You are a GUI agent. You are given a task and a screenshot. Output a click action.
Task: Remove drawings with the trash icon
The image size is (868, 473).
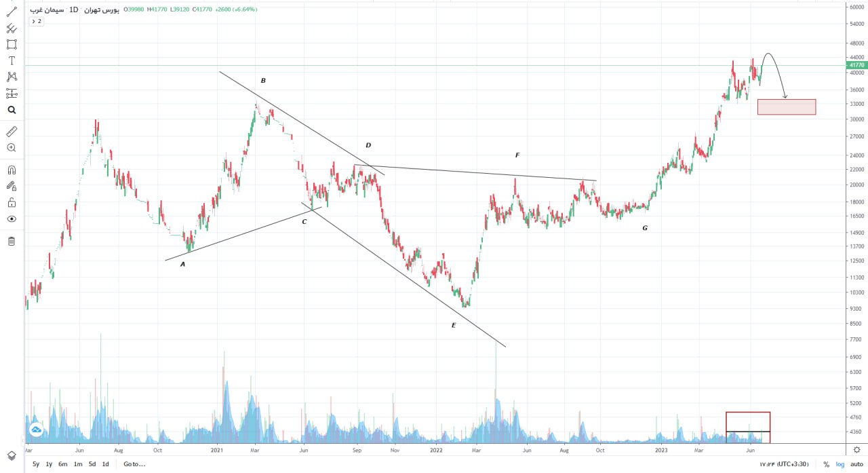coord(12,241)
